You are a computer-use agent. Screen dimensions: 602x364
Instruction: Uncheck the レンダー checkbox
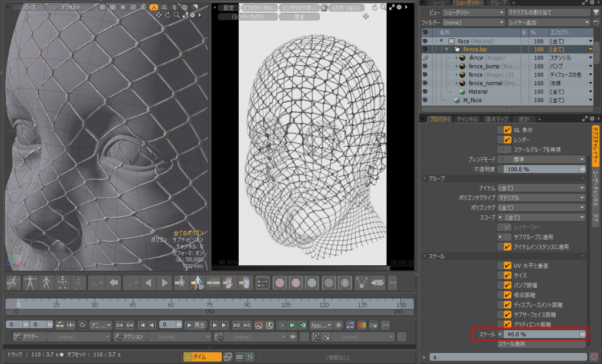(507, 139)
